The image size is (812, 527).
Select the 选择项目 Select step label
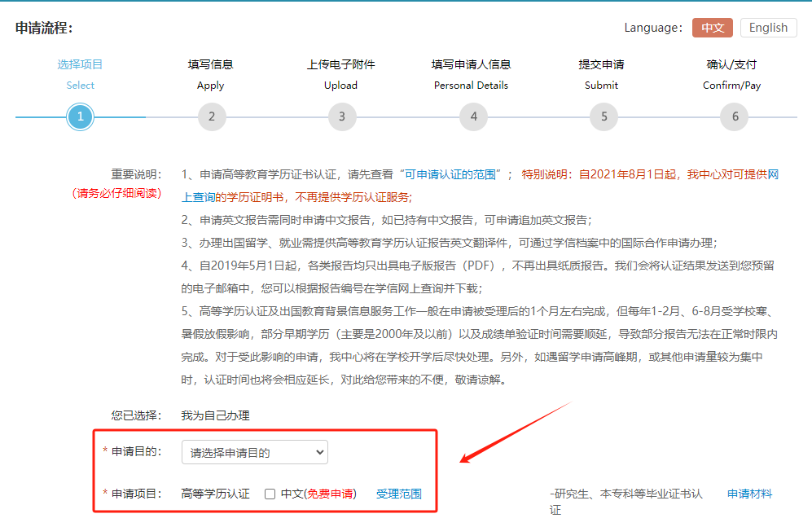tap(81, 75)
